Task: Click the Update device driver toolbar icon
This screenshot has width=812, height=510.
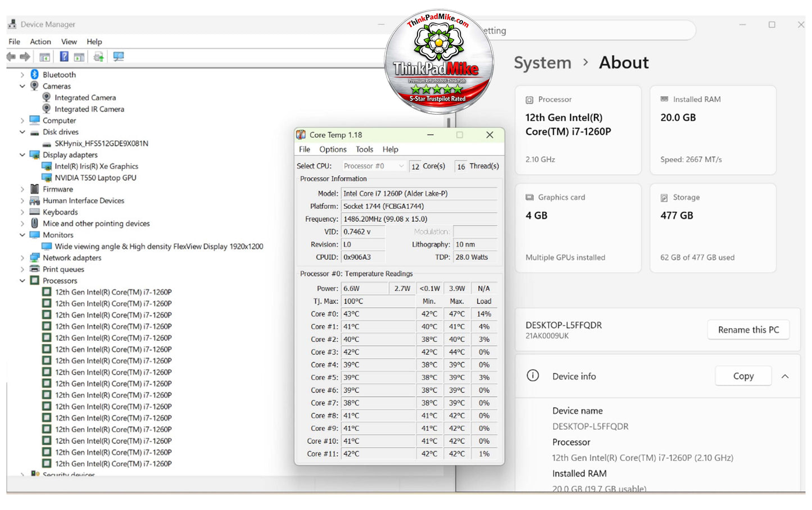Action: (99, 57)
